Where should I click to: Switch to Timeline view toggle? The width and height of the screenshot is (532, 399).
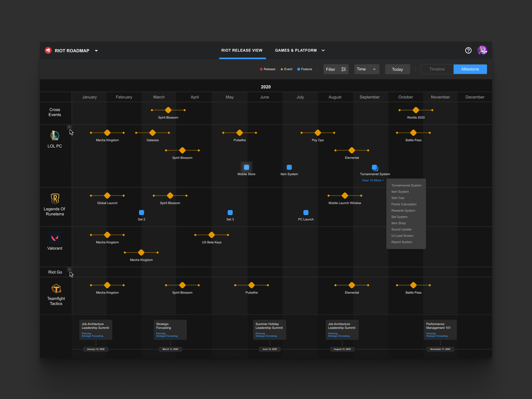(437, 69)
